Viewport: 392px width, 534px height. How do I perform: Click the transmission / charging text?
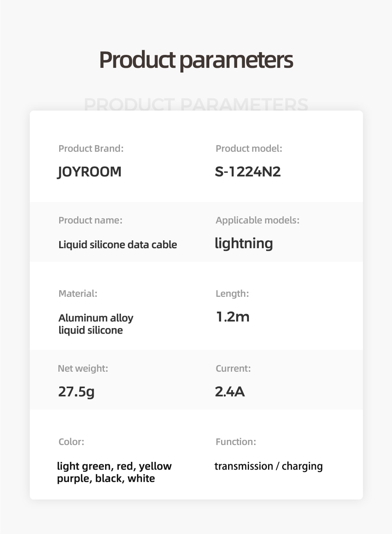click(x=269, y=466)
